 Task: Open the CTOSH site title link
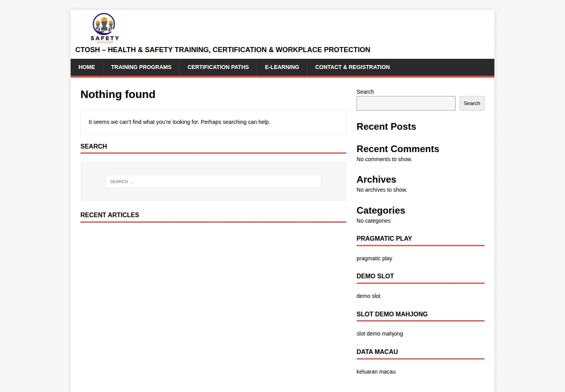point(222,50)
